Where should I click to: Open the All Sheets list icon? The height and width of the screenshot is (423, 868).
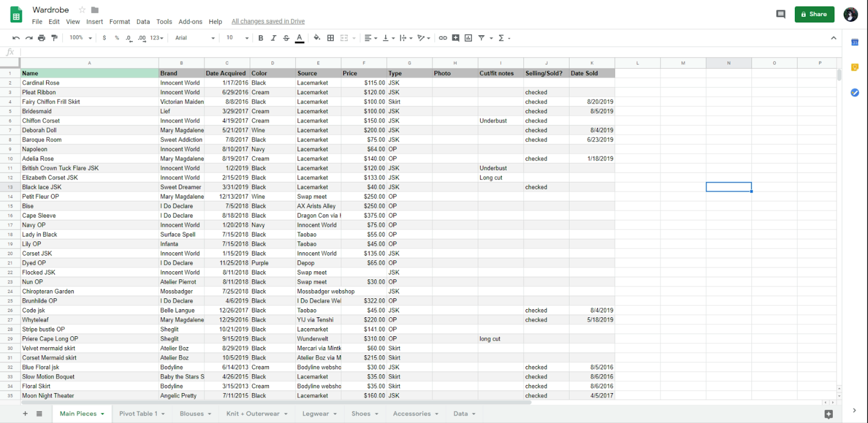[39, 414]
